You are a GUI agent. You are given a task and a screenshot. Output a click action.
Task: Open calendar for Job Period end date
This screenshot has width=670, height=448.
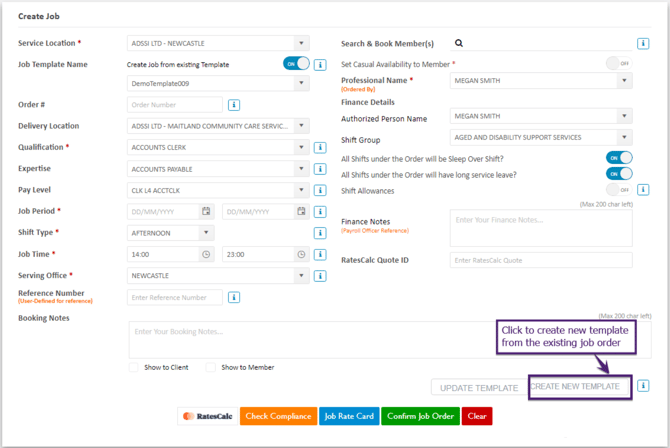point(301,211)
